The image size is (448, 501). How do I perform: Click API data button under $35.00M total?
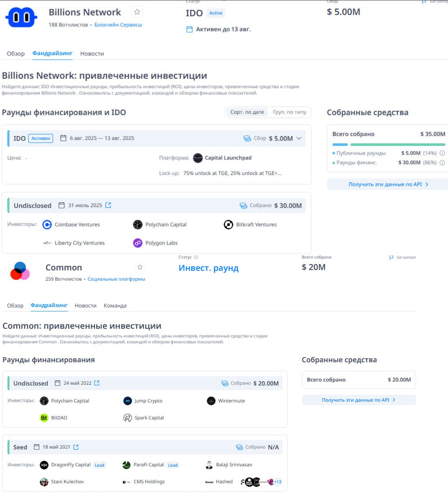tap(387, 184)
